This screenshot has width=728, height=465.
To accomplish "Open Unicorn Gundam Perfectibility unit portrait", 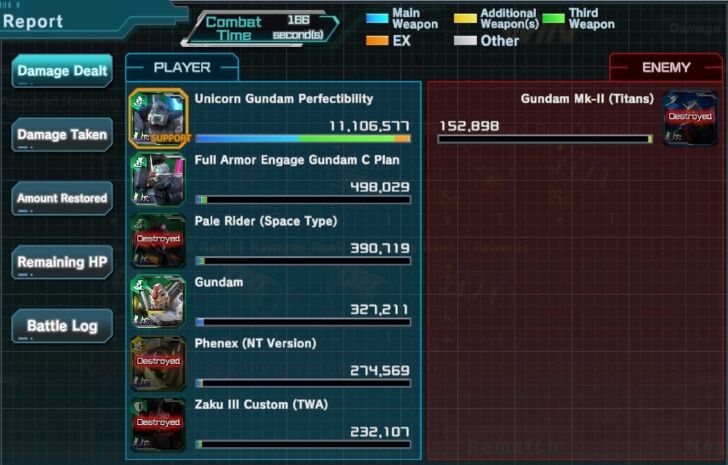I will pos(158,118).
